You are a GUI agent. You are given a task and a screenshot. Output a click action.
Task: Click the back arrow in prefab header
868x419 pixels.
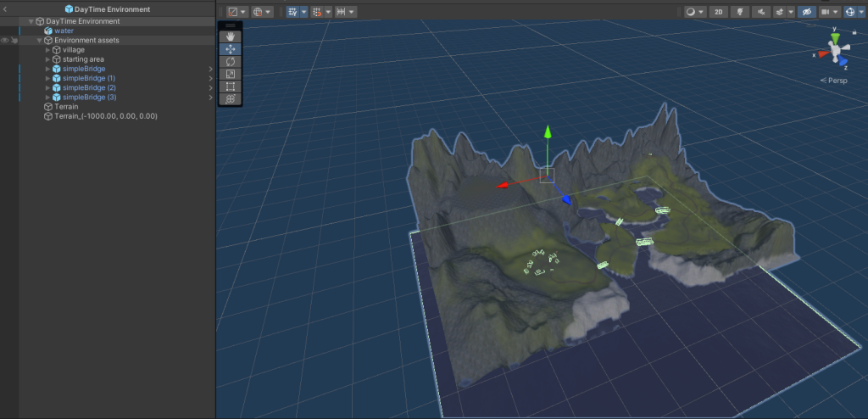(6, 9)
